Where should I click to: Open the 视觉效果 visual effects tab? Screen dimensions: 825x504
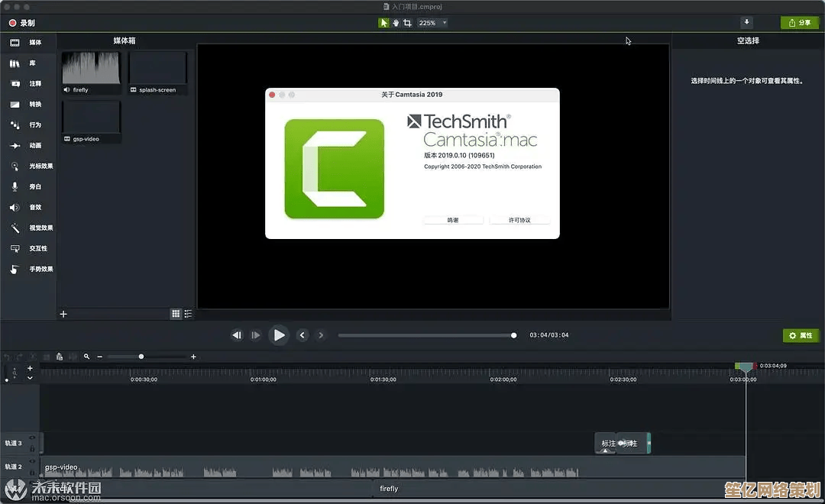point(27,228)
